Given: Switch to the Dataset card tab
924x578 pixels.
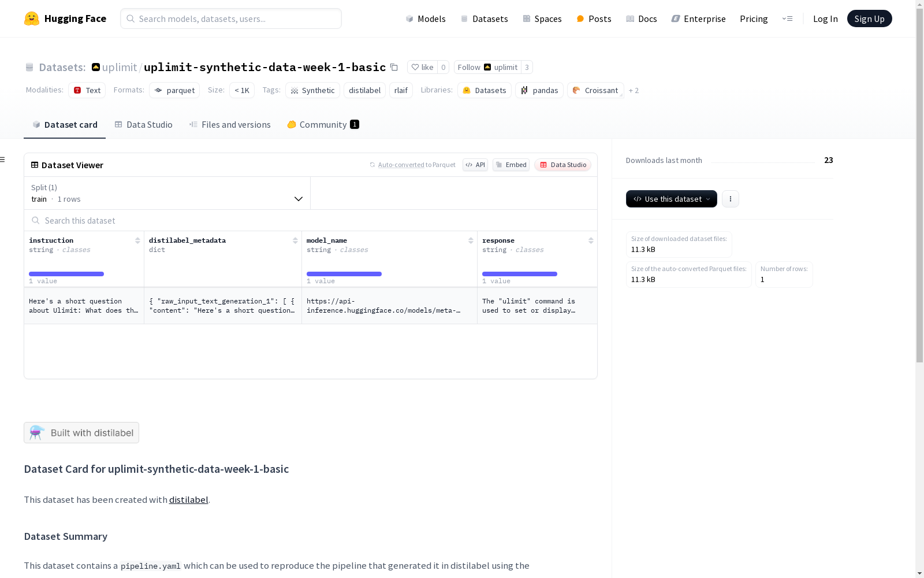Looking at the screenshot, I should click(65, 124).
